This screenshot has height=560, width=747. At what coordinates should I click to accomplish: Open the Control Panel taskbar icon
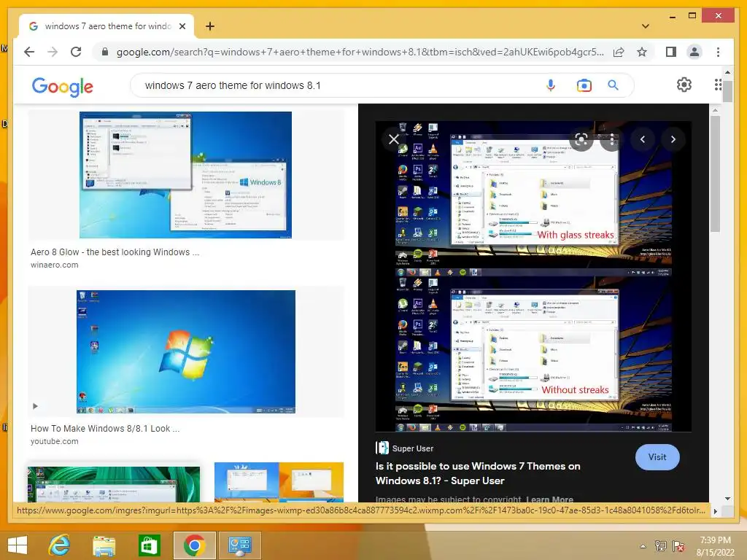pyautogui.click(x=239, y=545)
